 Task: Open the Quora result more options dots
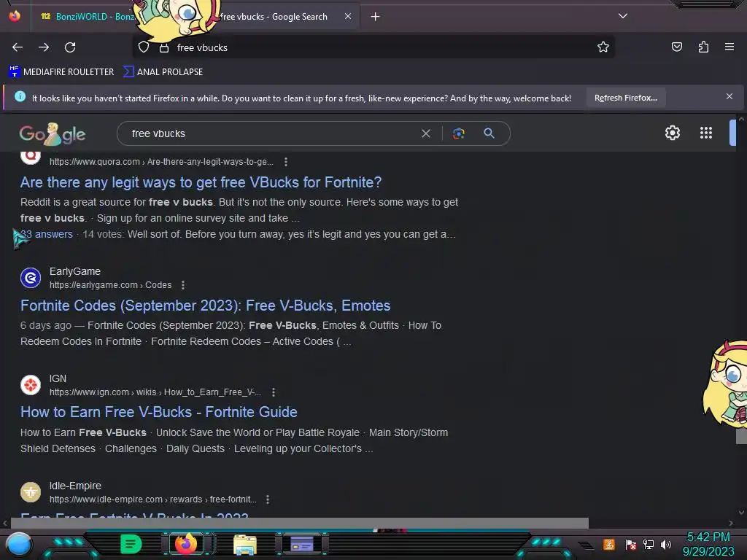coord(286,162)
